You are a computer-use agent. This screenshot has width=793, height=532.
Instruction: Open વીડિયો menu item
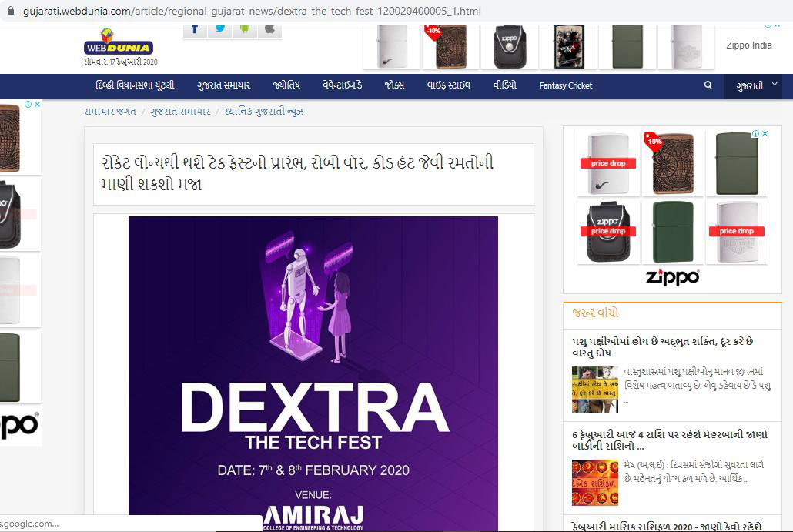(505, 85)
